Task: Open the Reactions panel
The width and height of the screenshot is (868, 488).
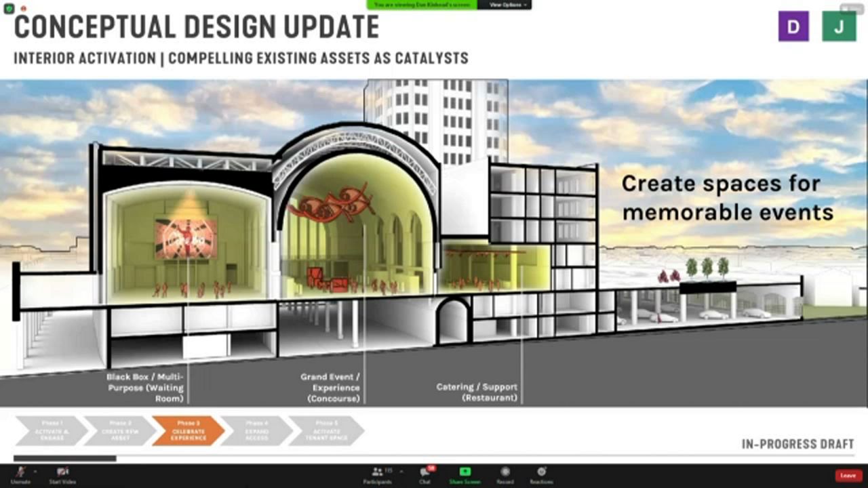Action: pyautogui.click(x=541, y=472)
